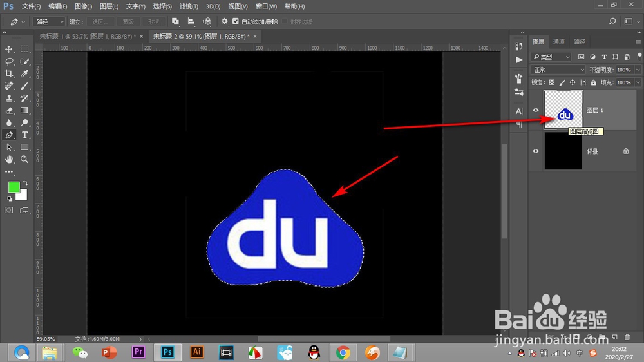Image resolution: width=644 pixels, height=362 pixels.
Task: Hide the 图层 1 layer eye
Action: tap(536, 110)
